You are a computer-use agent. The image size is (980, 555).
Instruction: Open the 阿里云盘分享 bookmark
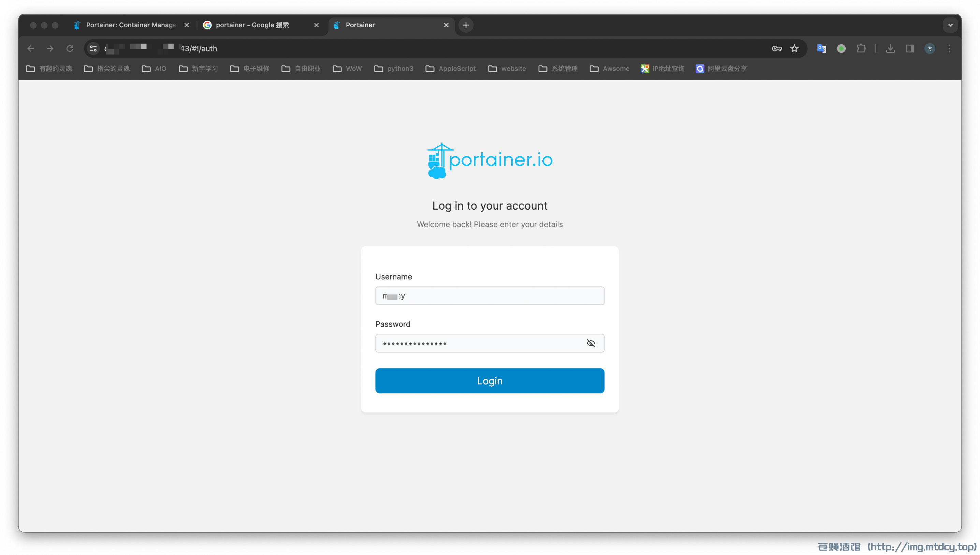721,69
